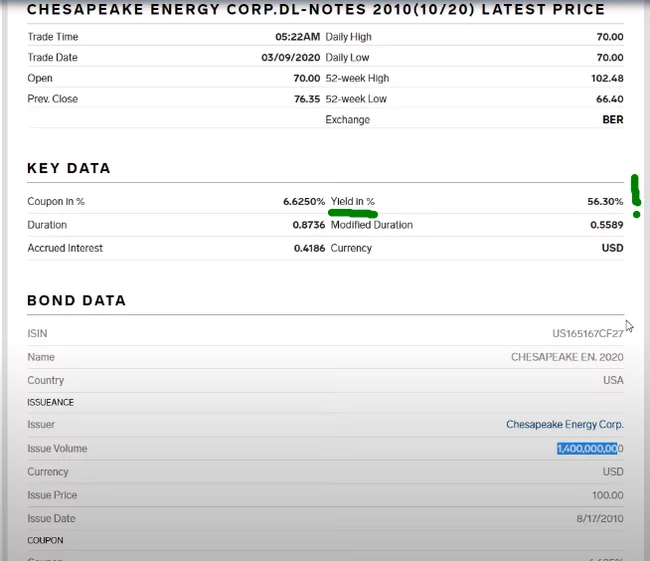Select the 6.6250% coupon value

tap(304, 202)
